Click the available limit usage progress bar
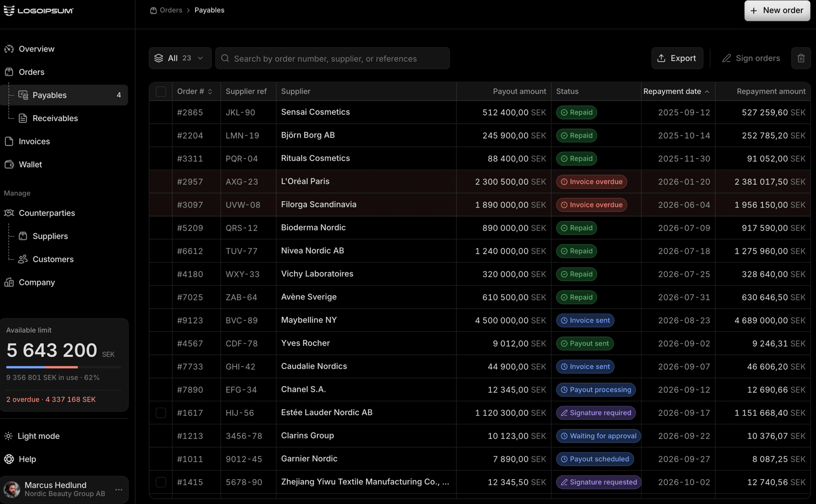Screen dimensions: 816x504 point(64,367)
